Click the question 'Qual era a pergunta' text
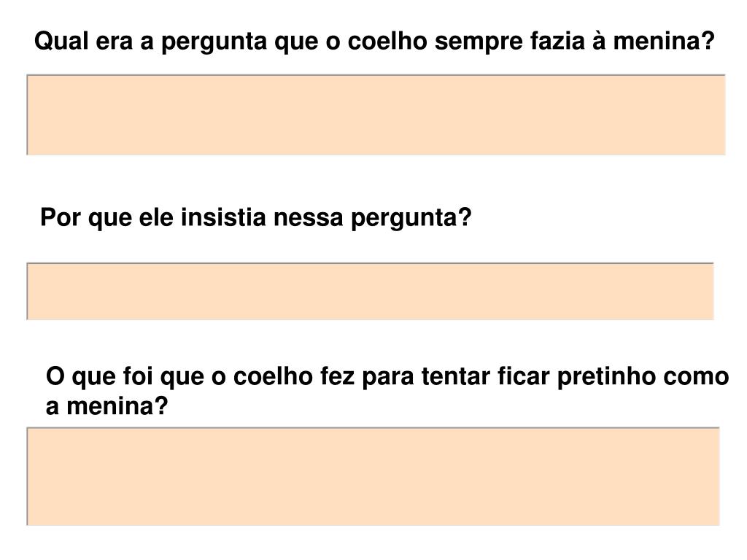747x560 pixels. coord(374,42)
